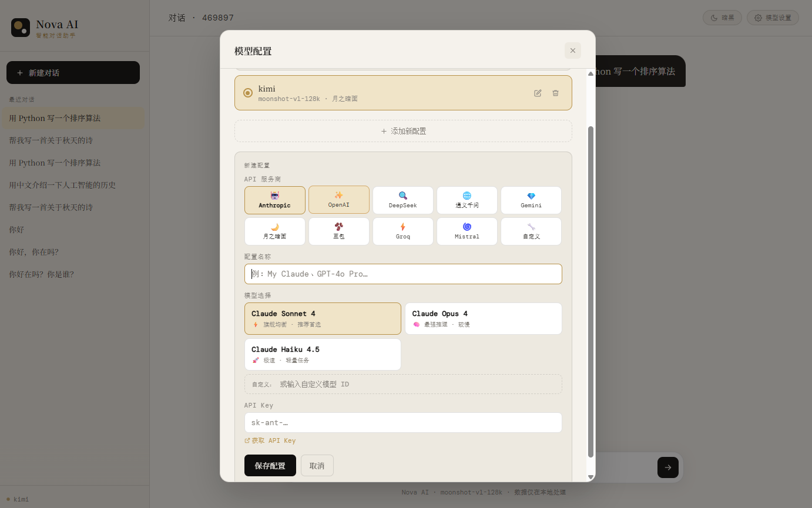The image size is (812, 508).
Task: Click the API Key input field
Action: click(x=403, y=422)
